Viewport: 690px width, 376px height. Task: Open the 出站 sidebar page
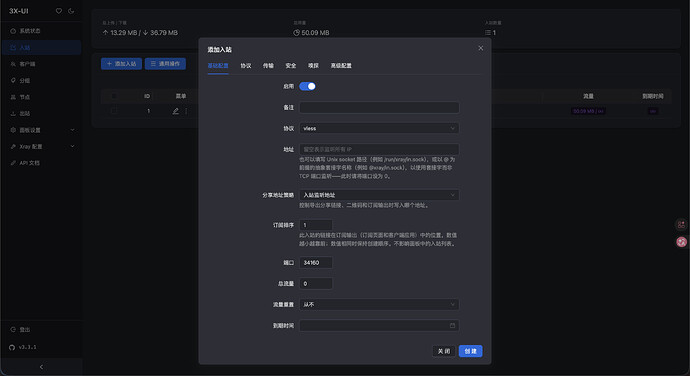[x=41, y=114]
